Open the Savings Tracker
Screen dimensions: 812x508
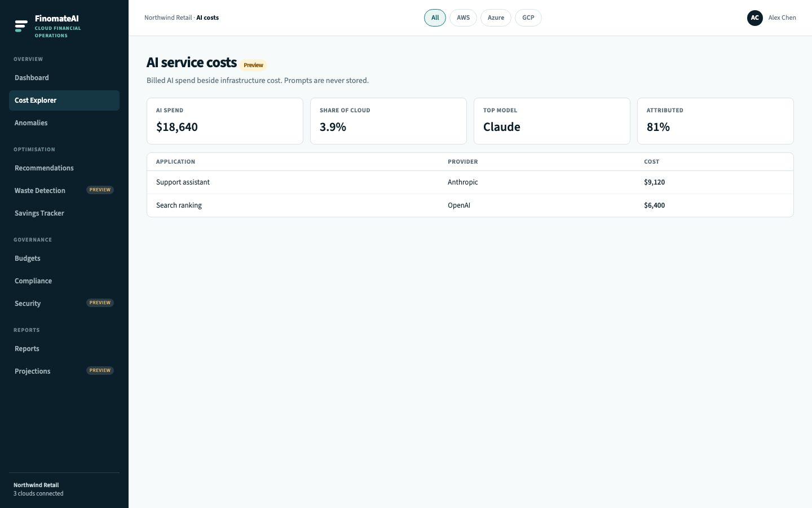pos(64,213)
